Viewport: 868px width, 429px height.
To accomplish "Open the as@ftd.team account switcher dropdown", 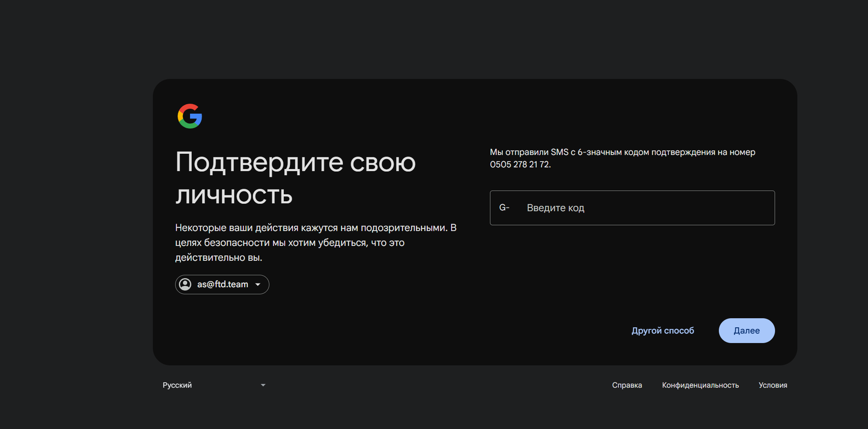I will (222, 284).
